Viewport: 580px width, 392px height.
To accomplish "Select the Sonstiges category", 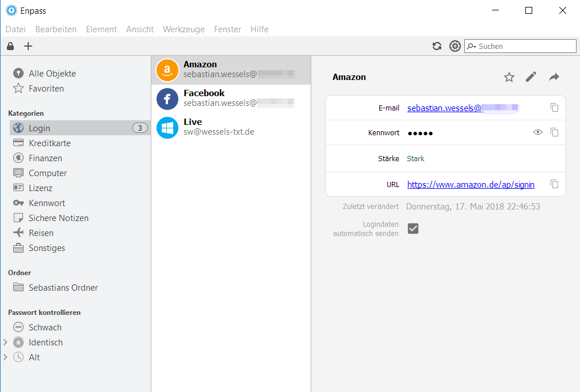I will coord(47,248).
